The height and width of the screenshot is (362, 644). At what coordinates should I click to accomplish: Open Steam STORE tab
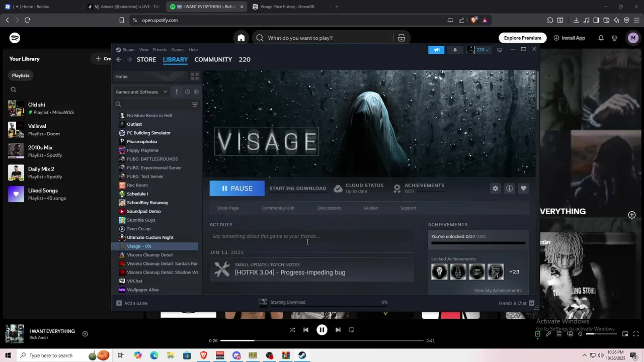coord(146,59)
